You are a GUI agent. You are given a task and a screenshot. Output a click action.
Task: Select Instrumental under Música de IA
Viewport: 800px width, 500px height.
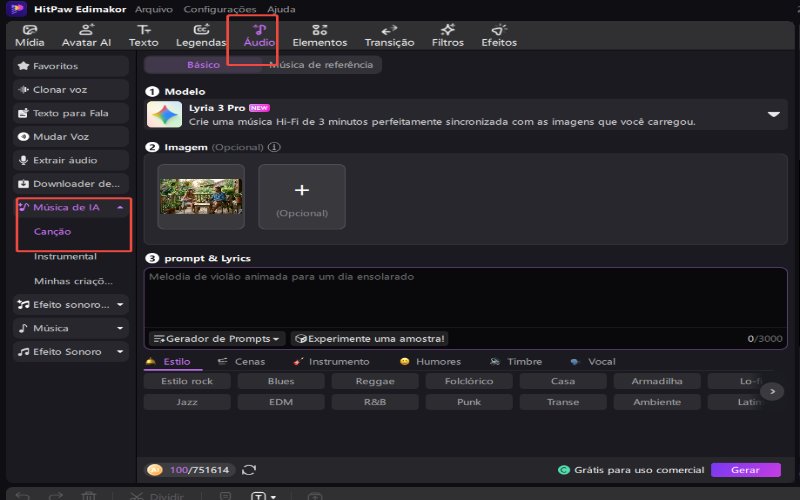coord(65,256)
